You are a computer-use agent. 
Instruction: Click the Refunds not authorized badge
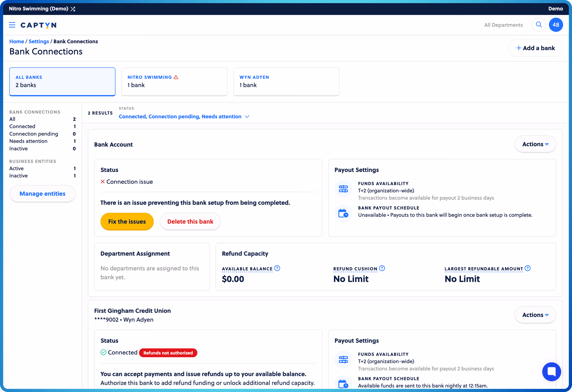[168, 353]
